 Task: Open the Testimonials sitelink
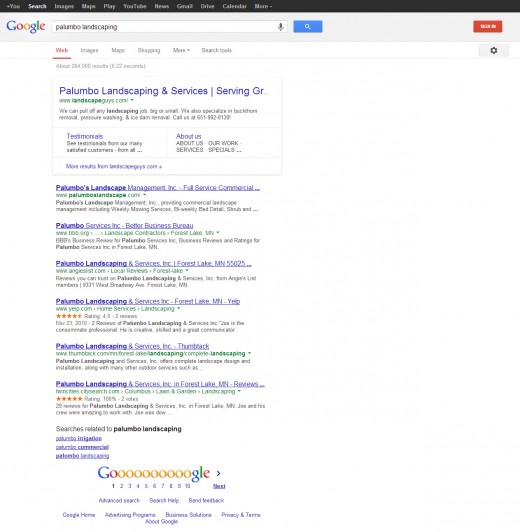(84, 136)
